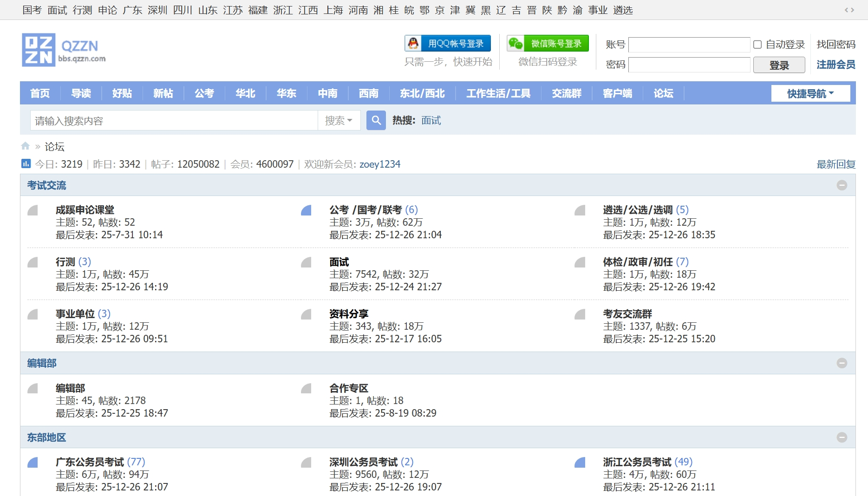The image size is (868, 496).
Task: Collapse the 考试交流 section
Action: 842,185
